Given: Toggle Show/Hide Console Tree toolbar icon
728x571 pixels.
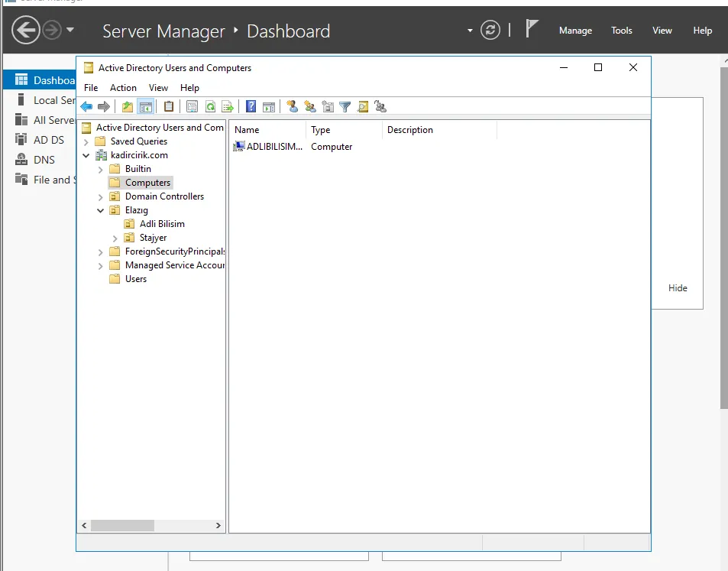Looking at the screenshot, I should [x=146, y=107].
